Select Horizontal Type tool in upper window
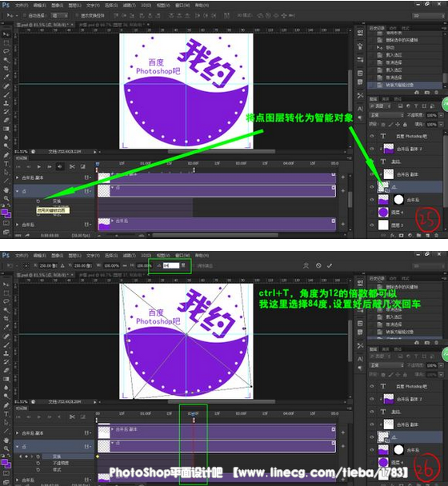The height and width of the screenshot is (486, 448). pos(6,163)
